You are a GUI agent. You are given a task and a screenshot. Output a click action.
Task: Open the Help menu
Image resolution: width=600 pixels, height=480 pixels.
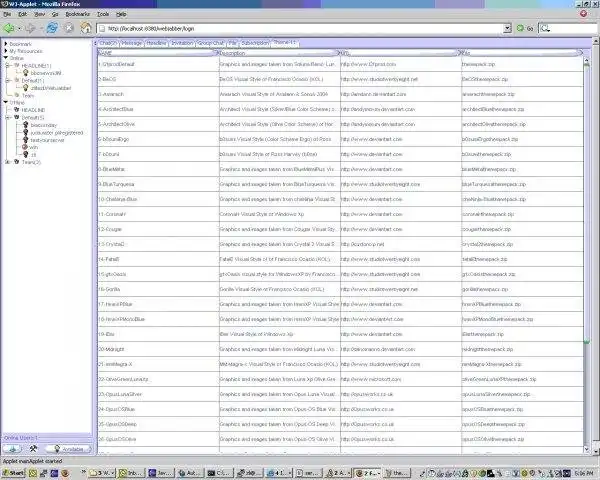point(121,14)
